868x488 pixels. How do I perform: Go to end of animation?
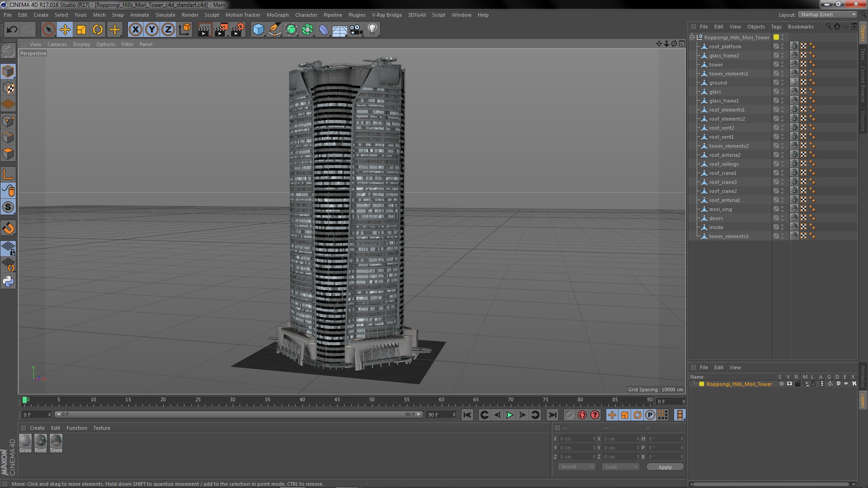(552, 415)
